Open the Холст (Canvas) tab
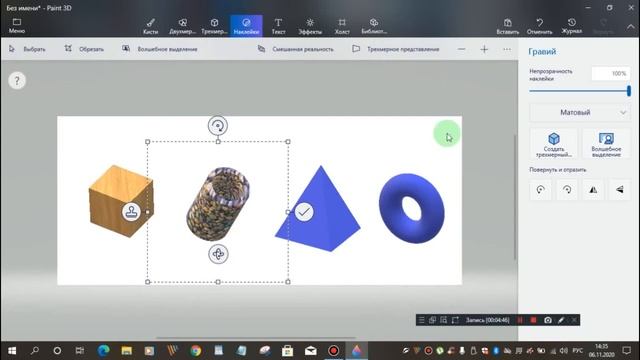The height and width of the screenshot is (360, 640). (342, 27)
